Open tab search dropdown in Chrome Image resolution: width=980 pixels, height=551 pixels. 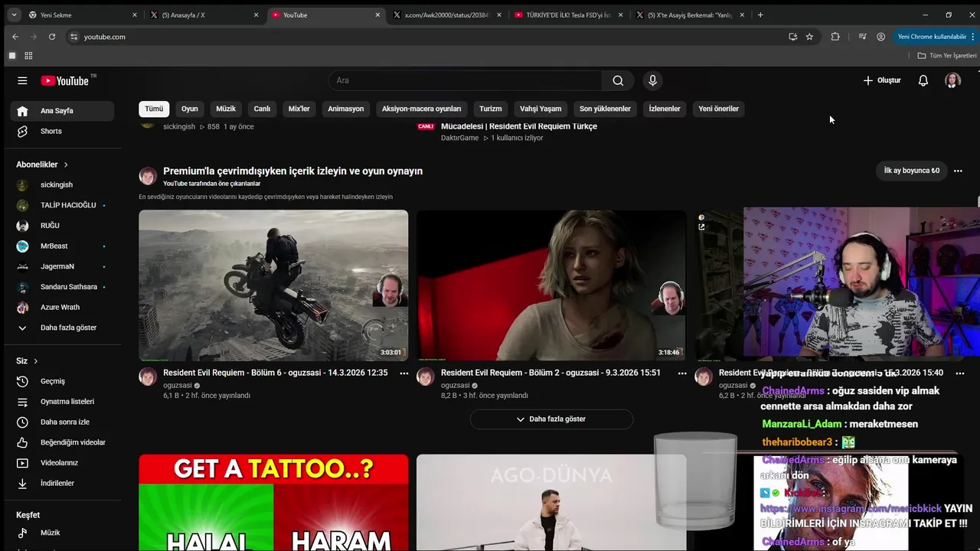tap(14, 15)
